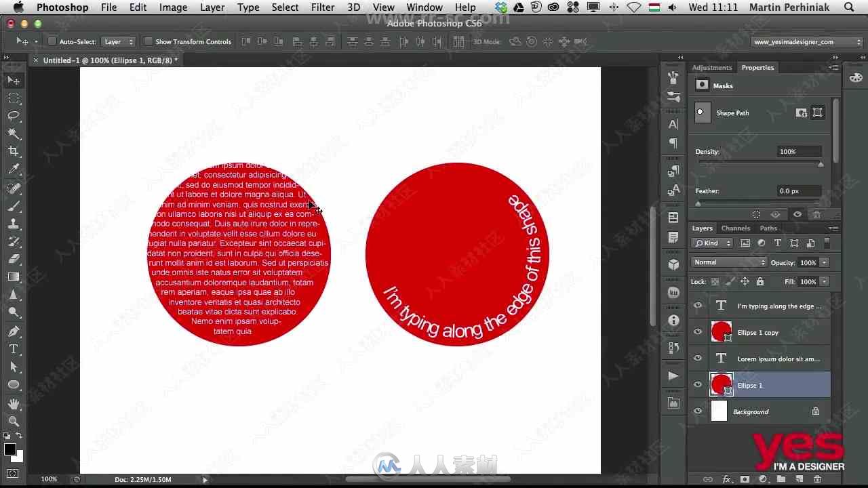Select the Eyedropper tool
This screenshot has width=868, height=488.
14,169
